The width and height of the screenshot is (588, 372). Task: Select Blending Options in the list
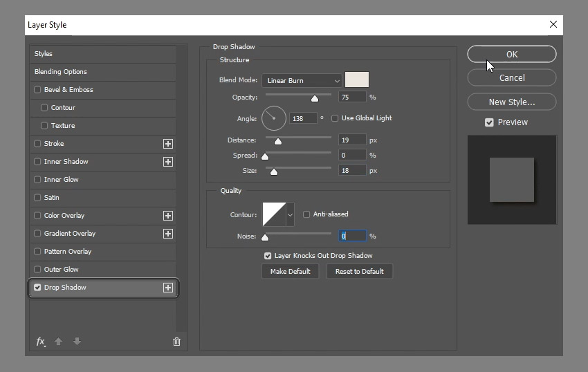click(x=61, y=72)
